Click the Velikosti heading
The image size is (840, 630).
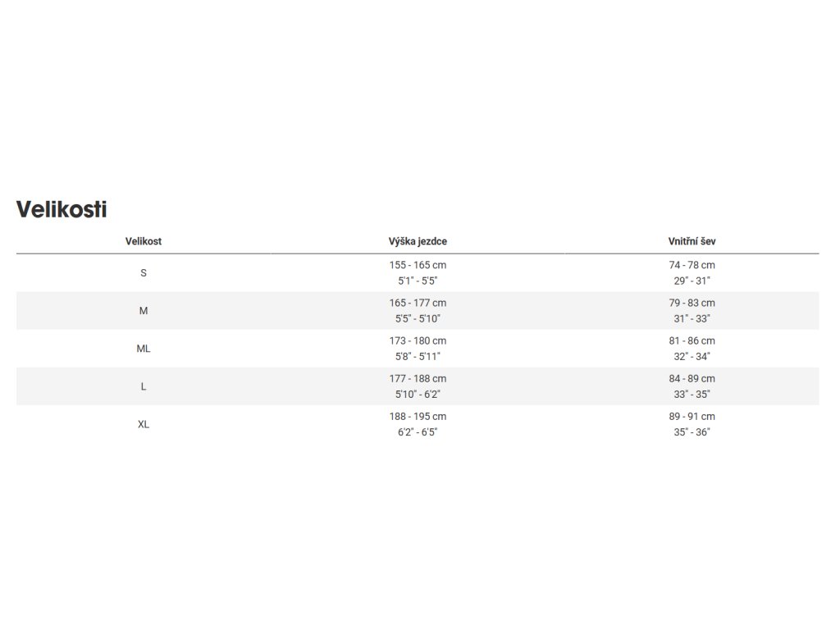pyautogui.click(x=62, y=209)
